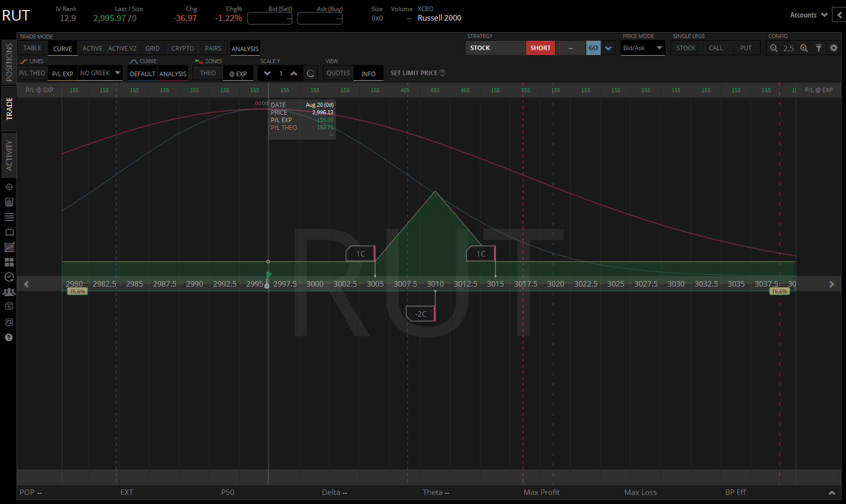Open the POSITIONS side tab
The height and width of the screenshot is (504, 846).
[x=9, y=62]
